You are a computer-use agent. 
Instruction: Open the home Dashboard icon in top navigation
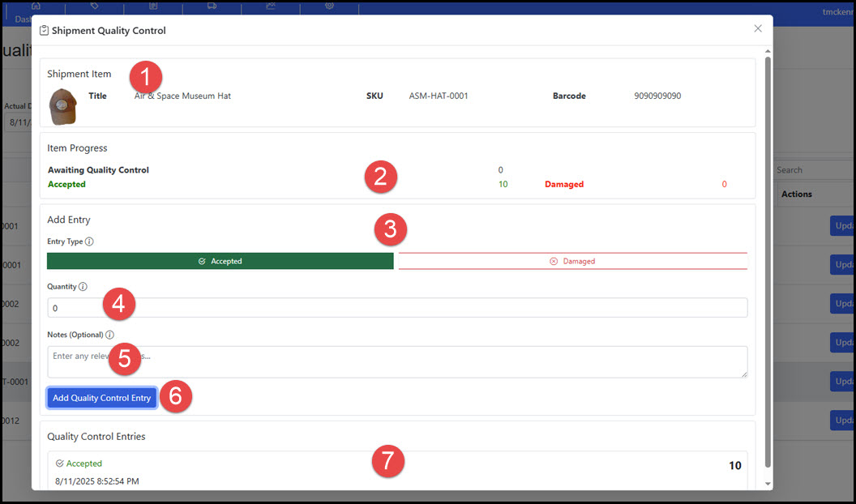coord(36,6)
